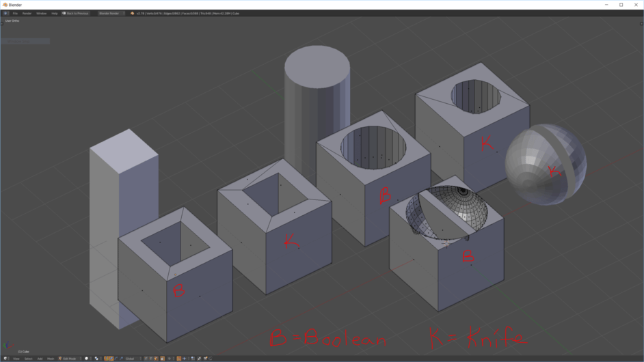Click the editor type icon in info header
644x362 pixels.
[6, 13]
